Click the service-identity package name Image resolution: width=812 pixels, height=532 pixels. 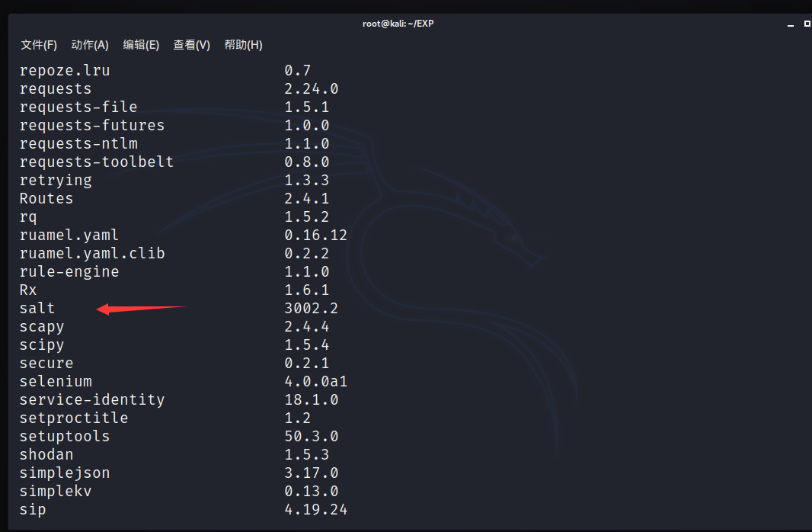[92, 400]
